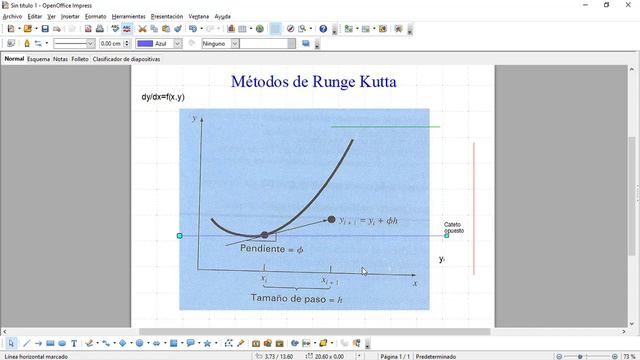The width and height of the screenshot is (640, 360).
Task: Open the Navigator compass icon
Action: point(290,29)
